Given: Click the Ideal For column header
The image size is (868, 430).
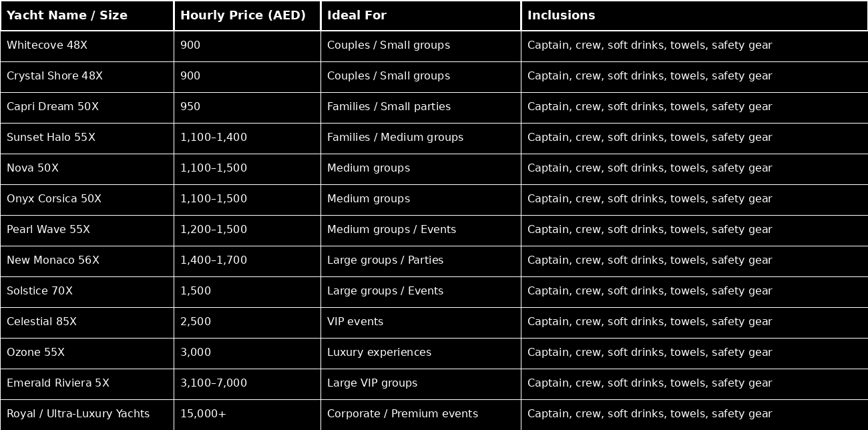Looking at the screenshot, I should [357, 15].
